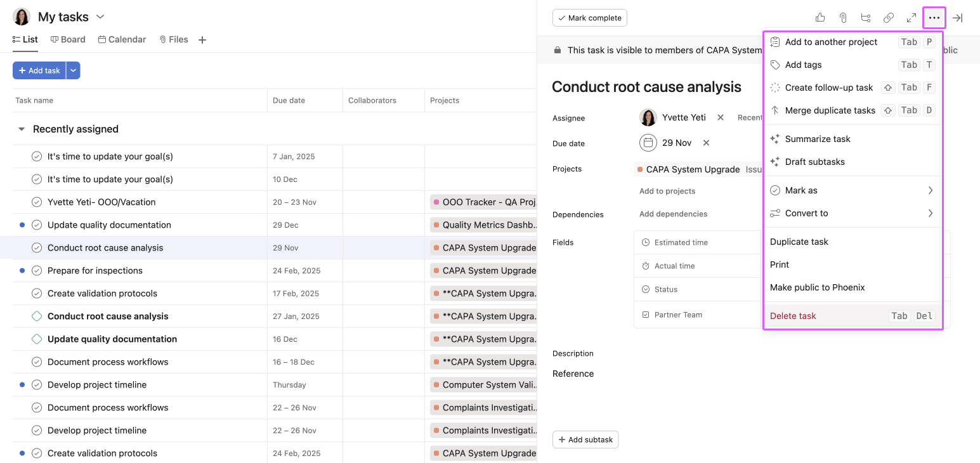Collapse the Recently assigned section

coord(22,129)
